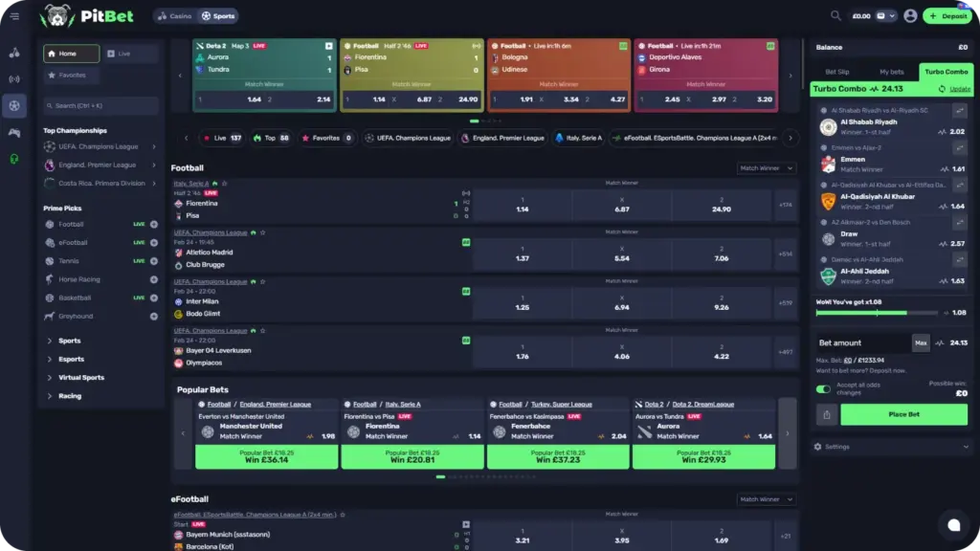Click the share bet icon
The image size is (980, 551).
pos(826,415)
